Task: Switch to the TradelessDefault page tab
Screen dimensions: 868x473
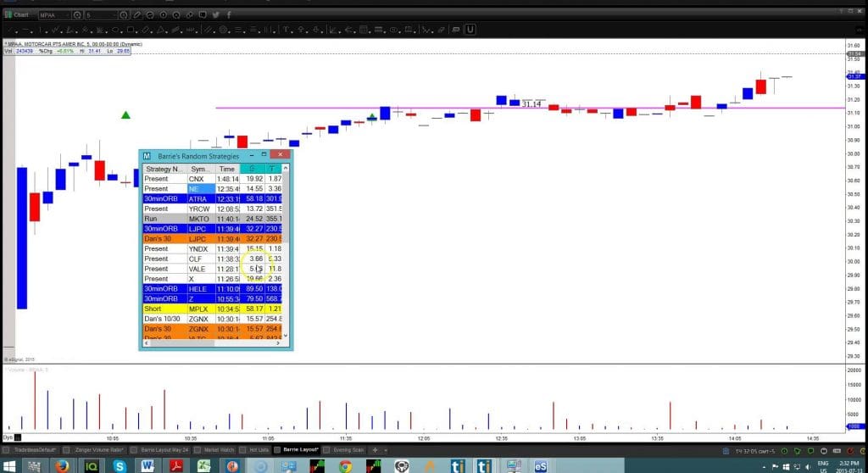Action: pos(35,450)
